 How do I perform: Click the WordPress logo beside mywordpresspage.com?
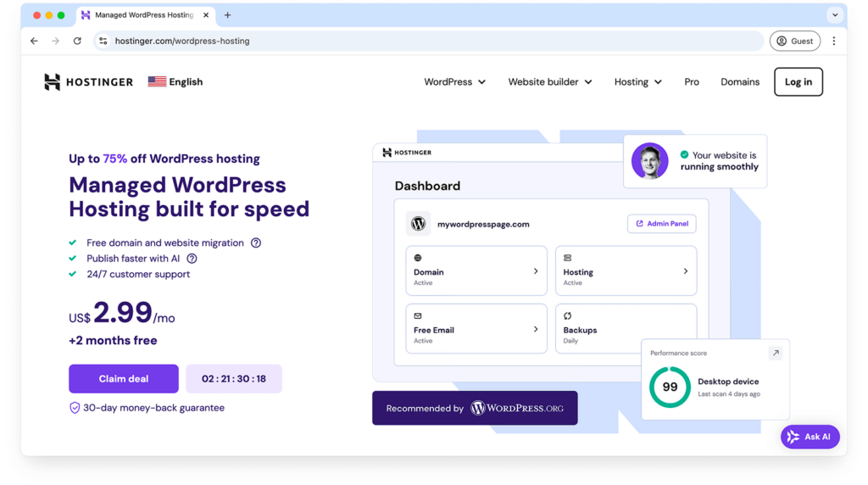pos(419,224)
